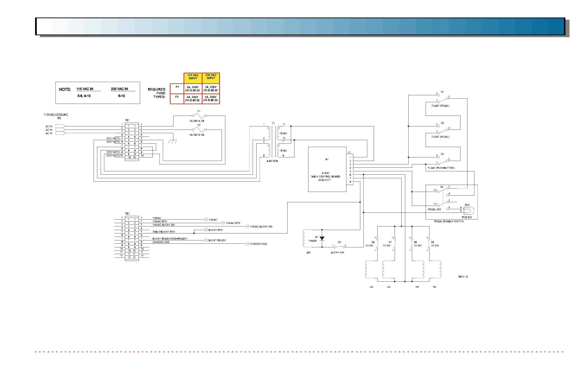Select the 'BUCKY READY(GND=READY)' label
This screenshot has height=380, width=588.
tap(170, 239)
